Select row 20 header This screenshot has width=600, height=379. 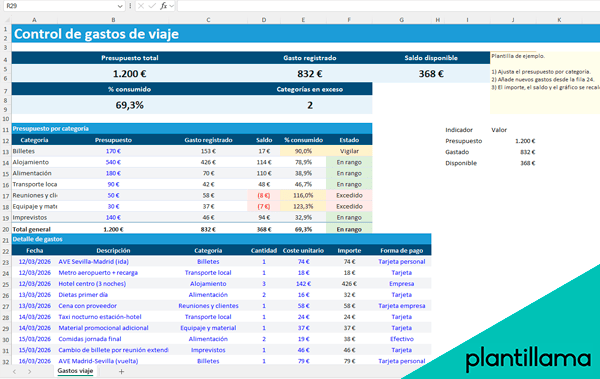pyautogui.click(x=6, y=229)
